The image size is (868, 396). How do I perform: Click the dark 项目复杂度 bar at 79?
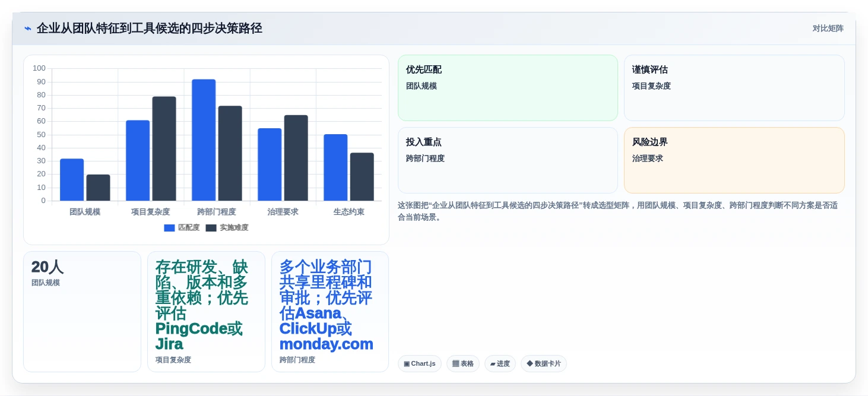(x=164, y=148)
